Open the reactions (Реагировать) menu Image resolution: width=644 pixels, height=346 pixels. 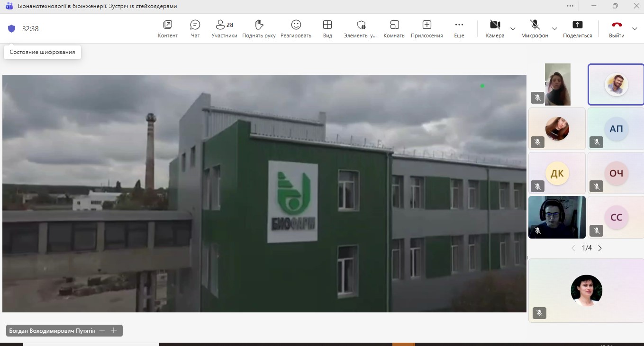[296, 28]
